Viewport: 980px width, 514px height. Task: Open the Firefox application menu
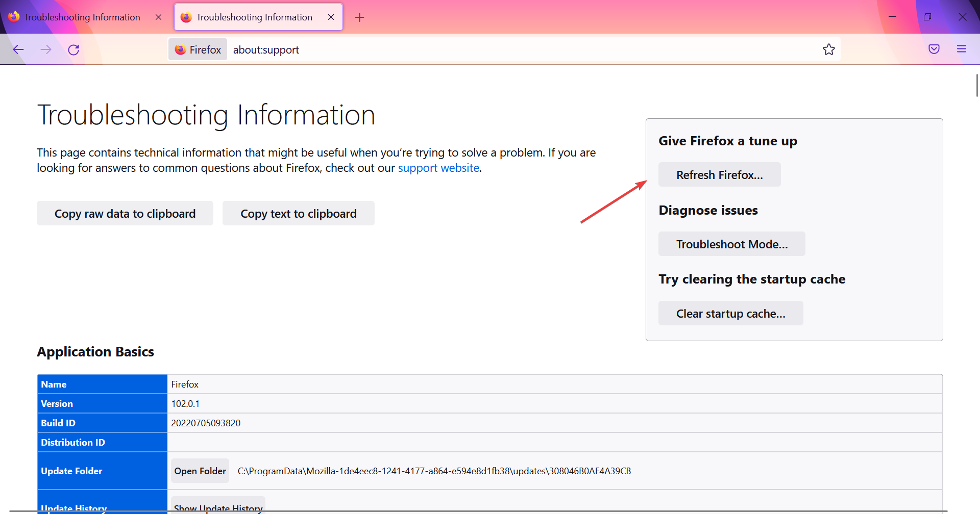pyautogui.click(x=962, y=49)
